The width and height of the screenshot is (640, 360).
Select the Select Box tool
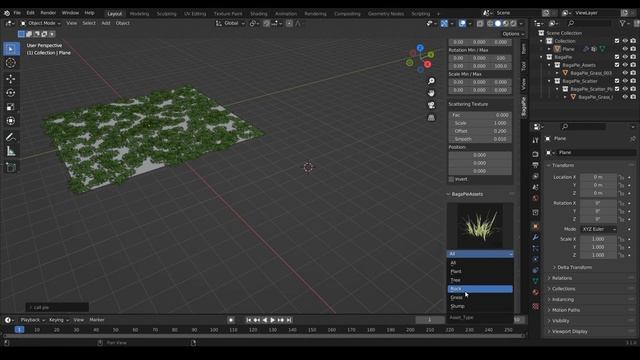coord(11,49)
